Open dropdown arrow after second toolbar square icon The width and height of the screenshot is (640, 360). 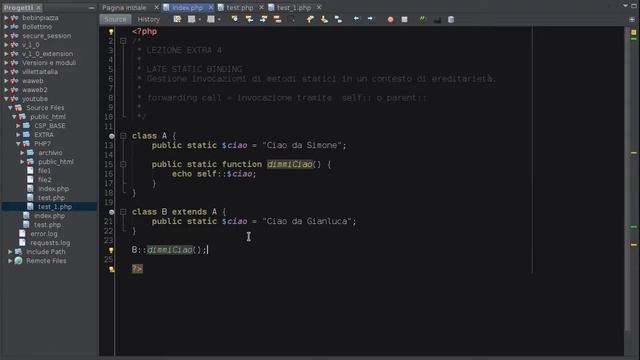(x=219, y=20)
